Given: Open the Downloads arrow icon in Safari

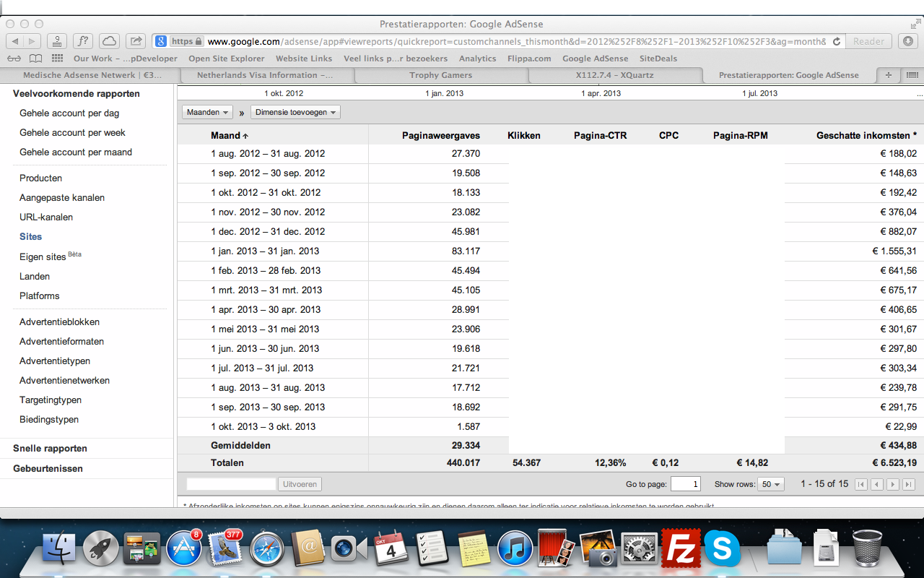Looking at the screenshot, I should coord(908,41).
